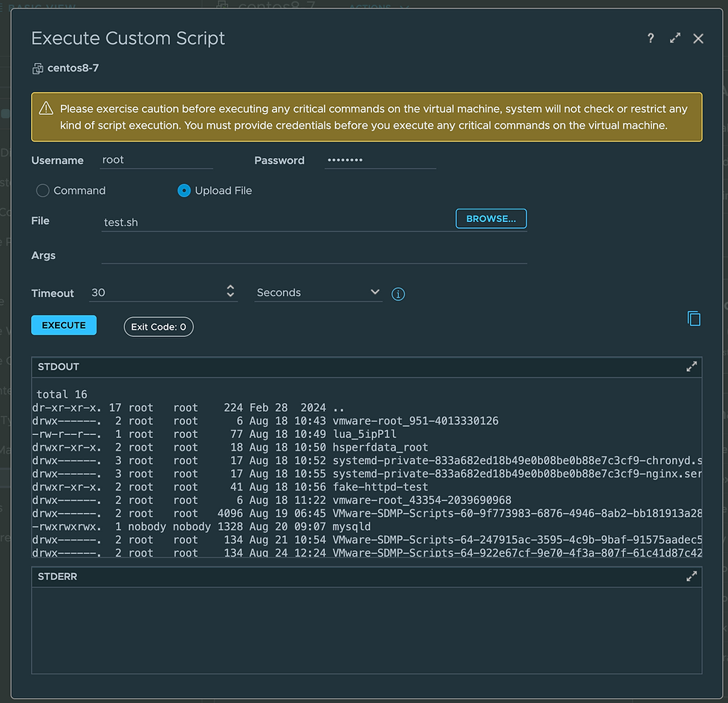The height and width of the screenshot is (703, 728).
Task: Click the timeout info circle icon
Action: click(398, 294)
